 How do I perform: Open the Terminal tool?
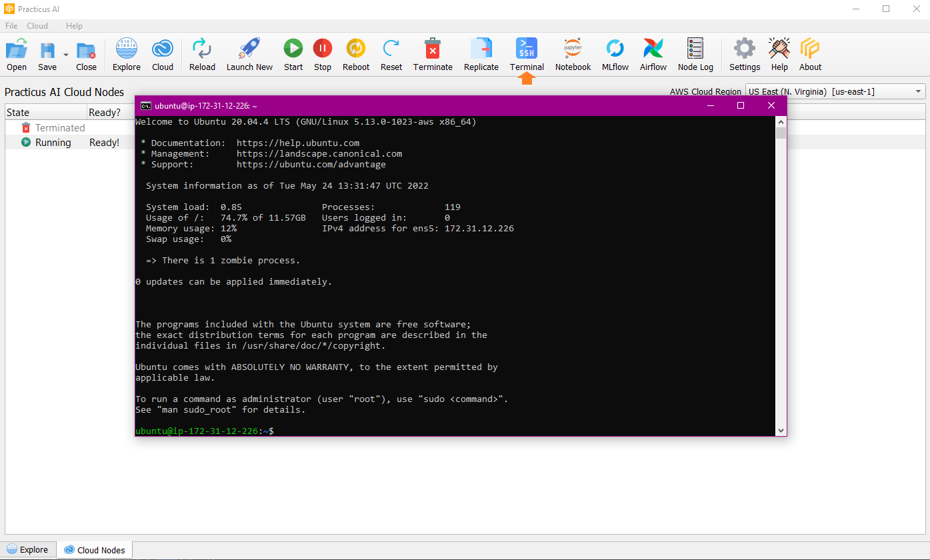[x=526, y=53]
